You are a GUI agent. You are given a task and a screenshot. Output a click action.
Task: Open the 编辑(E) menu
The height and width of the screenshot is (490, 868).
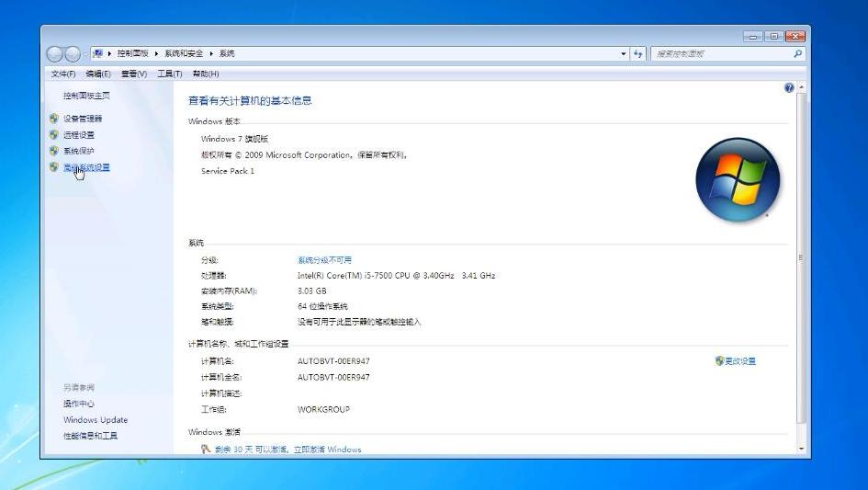98,74
